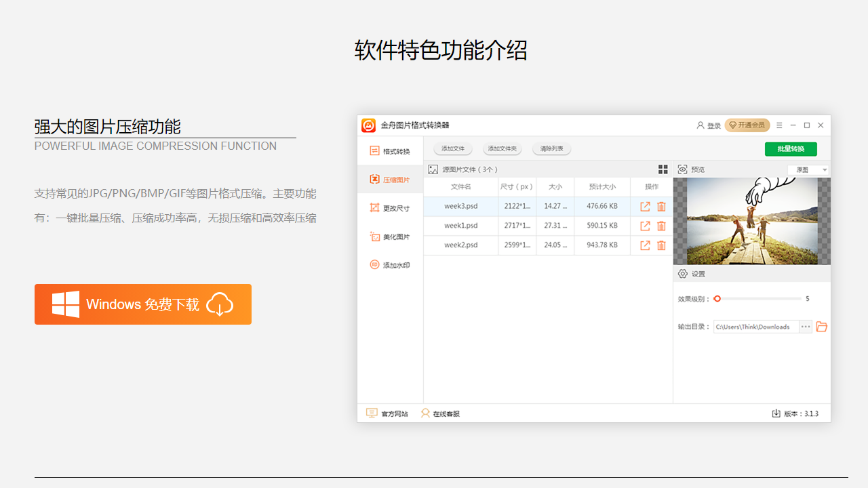Switch the file list to grid view

coord(663,169)
